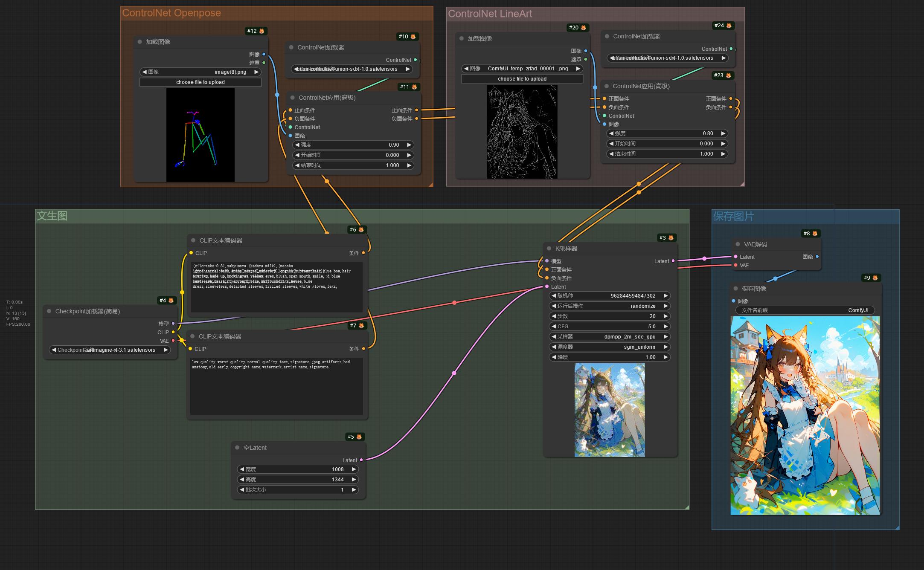Collapse the Checkpoint加载器(简易) node using its header circle

click(x=49, y=311)
